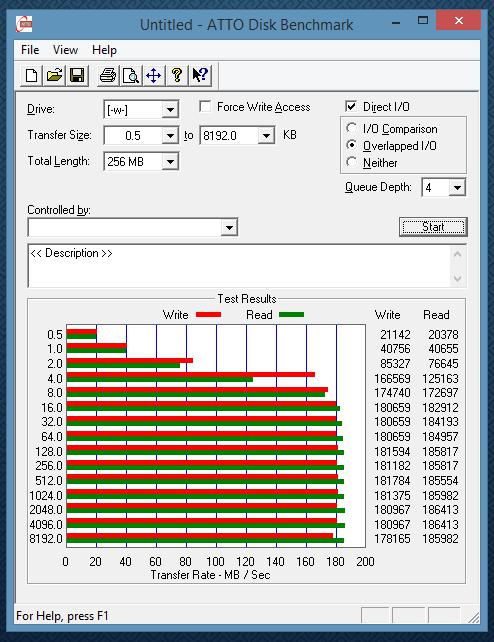The height and width of the screenshot is (642, 494).
Task: Open the maximum Transfer Size 8192.0 dropdown
Action: coord(266,136)
